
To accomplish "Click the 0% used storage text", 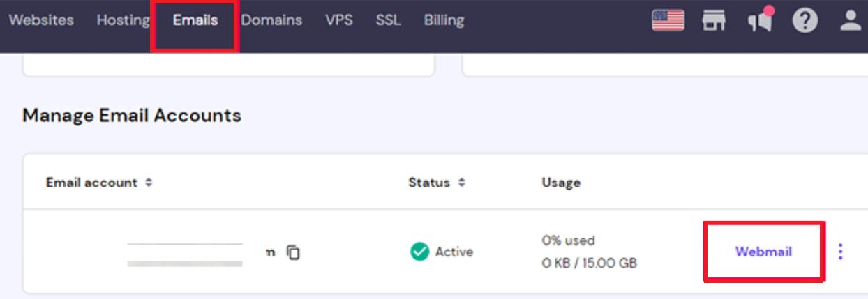I will point(568,240).
